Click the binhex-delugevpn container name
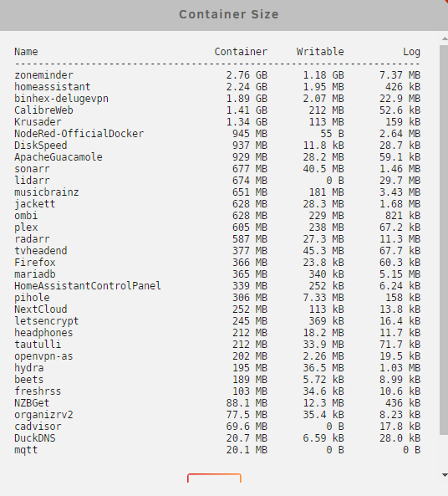 tap(61, 99)
